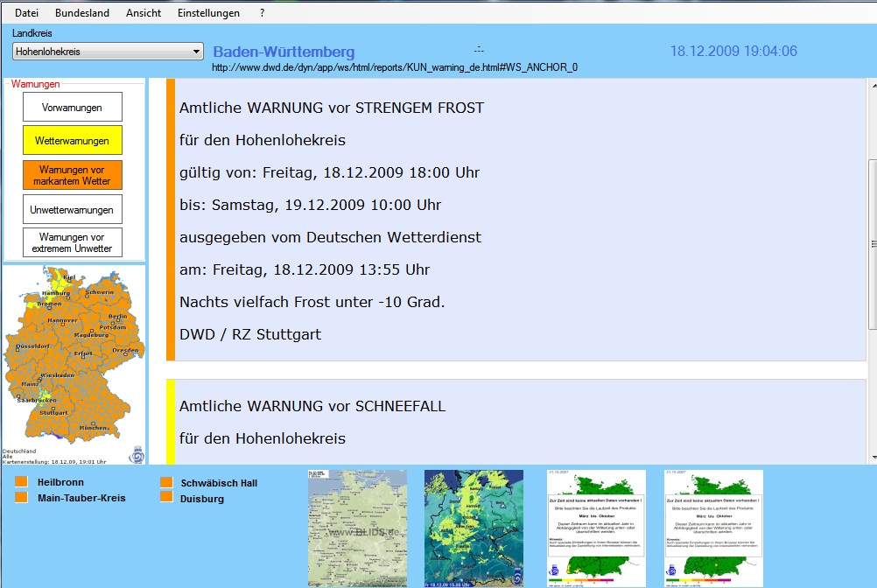Open the Bundesland menu
Screen dimensions: 877x588
pyautogui.click(x=82, y=13)
